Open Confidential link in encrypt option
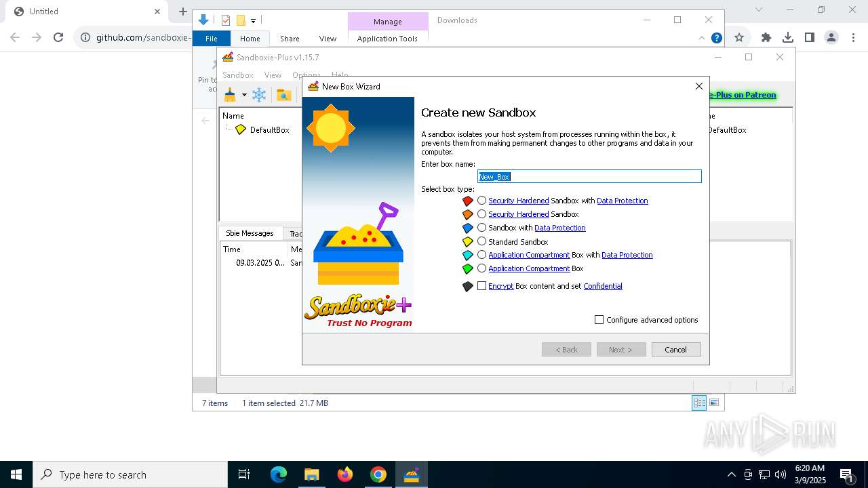 pyautogui.click(x=603, y=286)
